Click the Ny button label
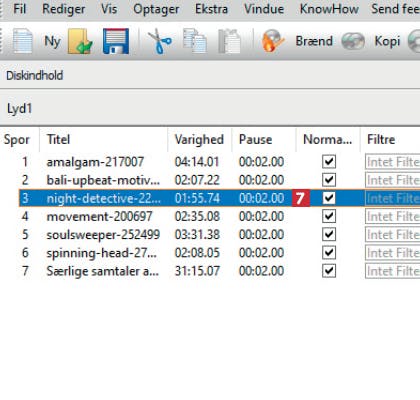This screenshot has width=420, height=400. (x=52, y=42)
